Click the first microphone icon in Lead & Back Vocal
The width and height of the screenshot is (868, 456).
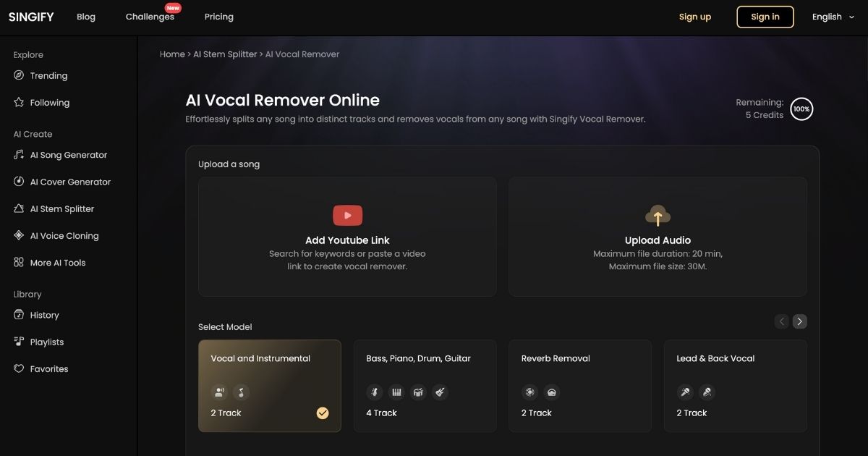(x=684, y=392)
